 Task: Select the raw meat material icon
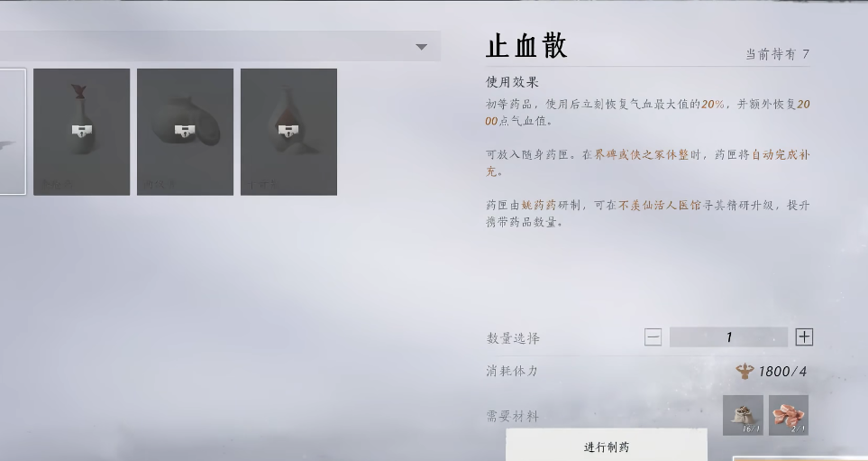tap(789, 415)
